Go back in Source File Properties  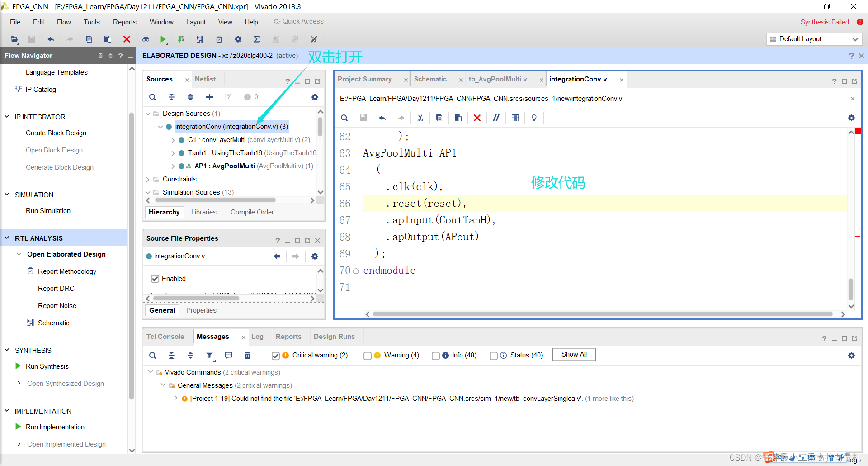point(277,256)
